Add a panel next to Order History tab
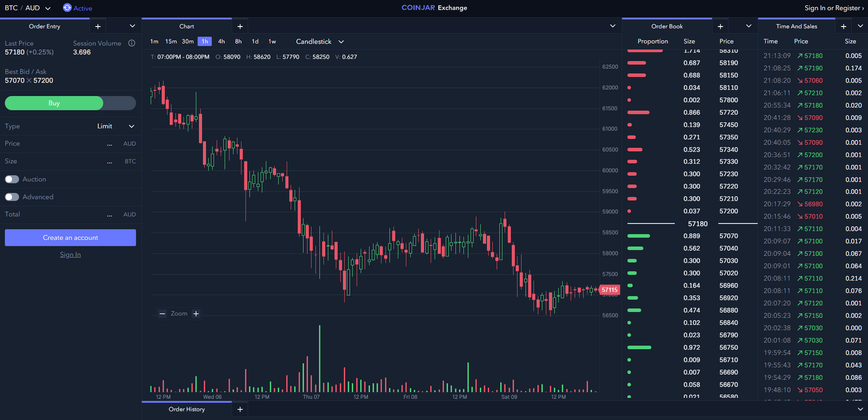This screenshot has width=868, height=420. (x=240, y=410)
